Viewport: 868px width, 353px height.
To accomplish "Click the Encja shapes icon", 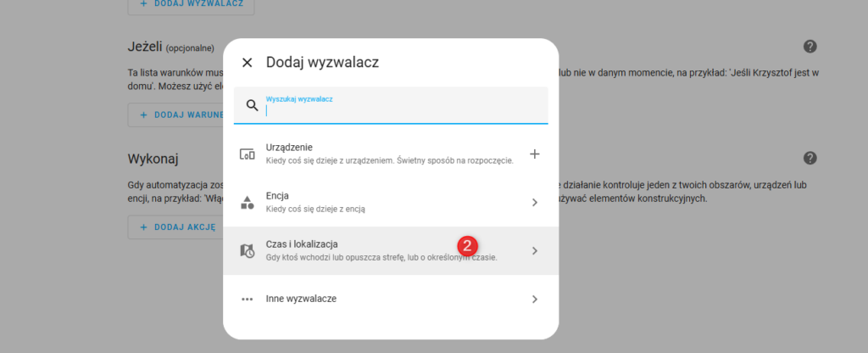I will point(248,202).
